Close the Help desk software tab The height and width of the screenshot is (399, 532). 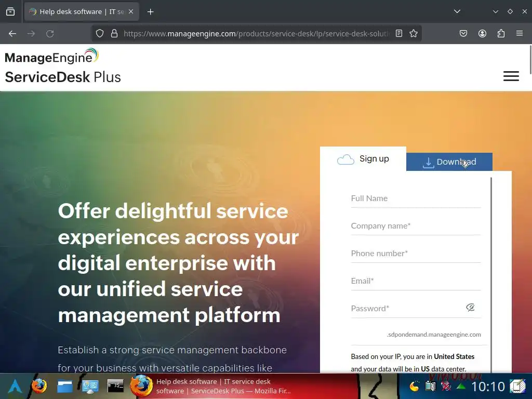pos(131,11)
